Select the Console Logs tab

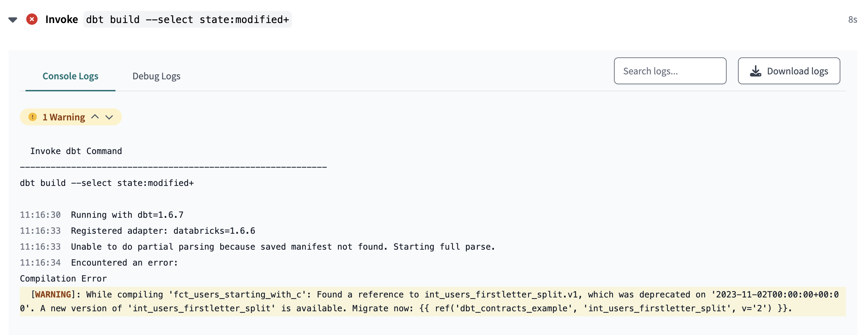pos(71,76)
